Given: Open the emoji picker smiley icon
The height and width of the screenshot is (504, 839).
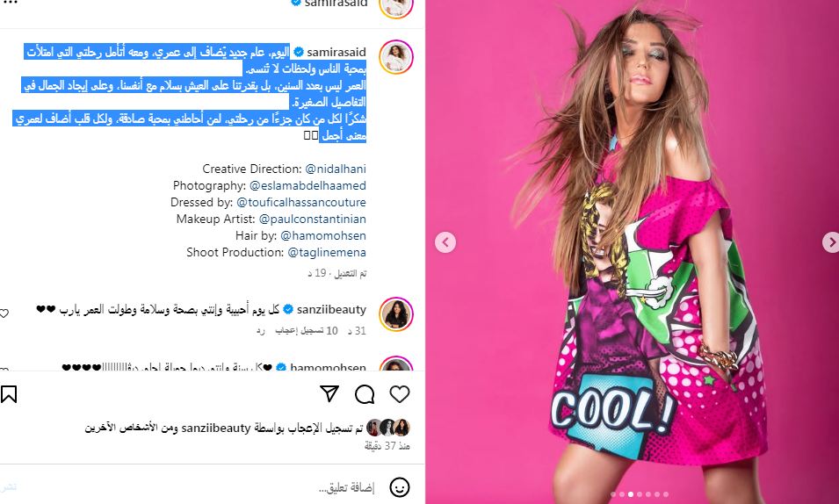Looking at the screenshot, I should coord(399,487).
